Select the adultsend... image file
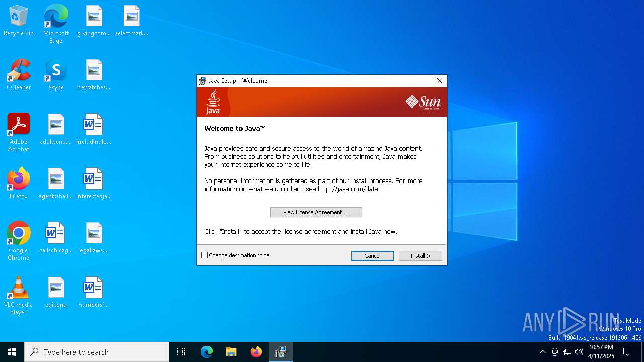Image resolution: width=644 pixels, height=362 pixels. click(56, 130)
